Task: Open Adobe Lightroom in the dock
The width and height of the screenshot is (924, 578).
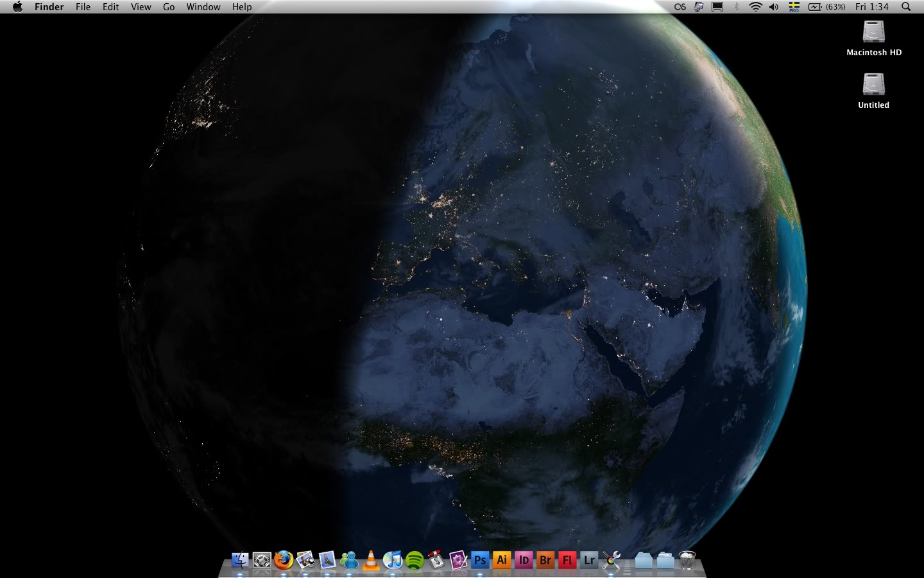Action: pos(589,560)
